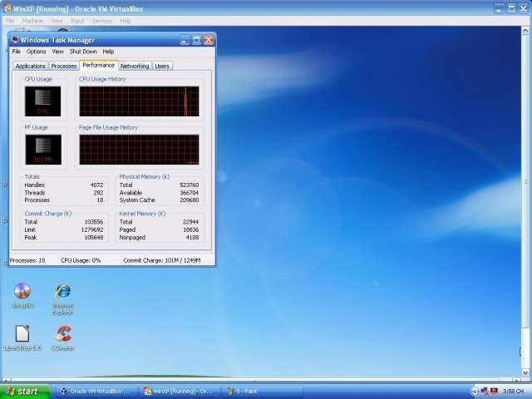Click the red tray icon beside the clock
532x399 pixels.
[494, 391]
